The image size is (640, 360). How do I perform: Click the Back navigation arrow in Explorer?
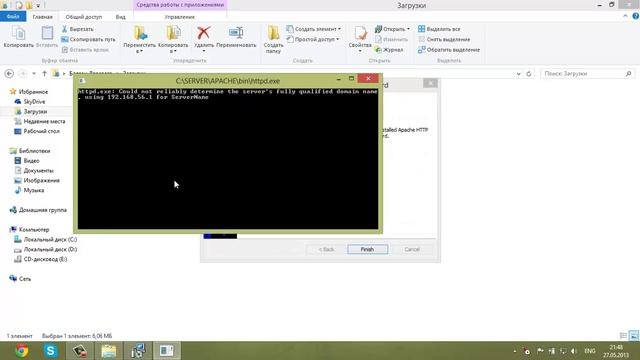click(9, 73)
